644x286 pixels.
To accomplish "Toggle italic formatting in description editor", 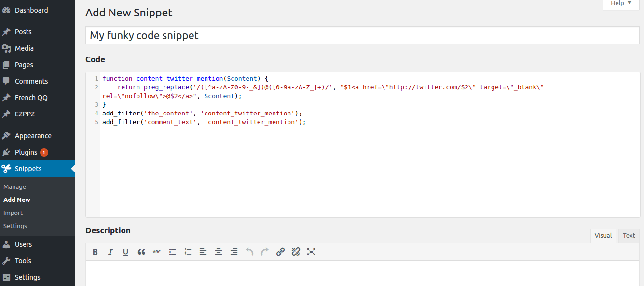I will point(110,252).
